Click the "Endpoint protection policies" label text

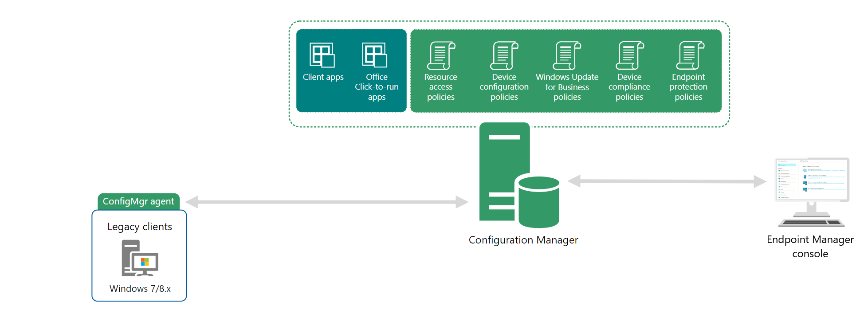pos(688,87)
